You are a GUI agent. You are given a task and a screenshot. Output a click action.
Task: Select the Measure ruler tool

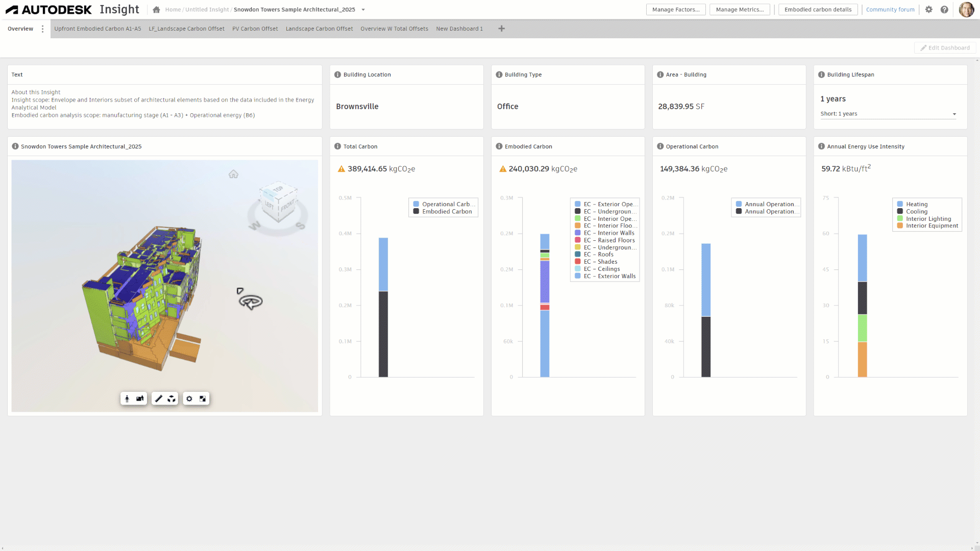click(x=159, y=399)
